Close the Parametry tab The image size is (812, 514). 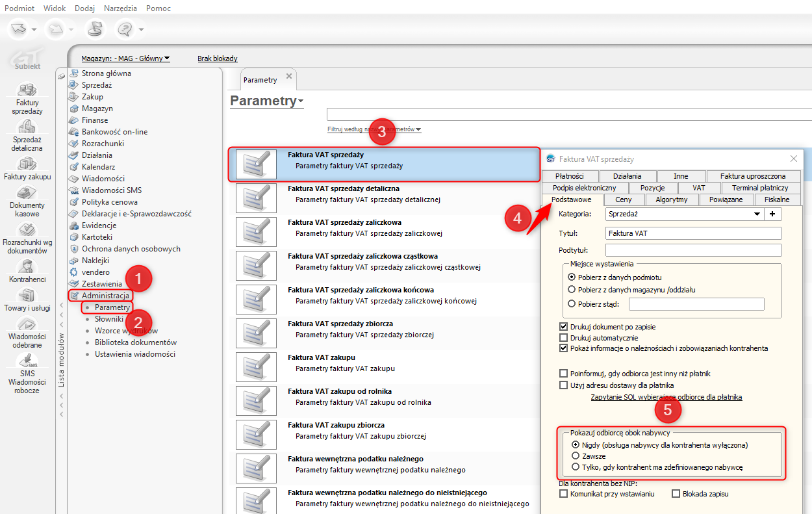click(x=289, y=77)
